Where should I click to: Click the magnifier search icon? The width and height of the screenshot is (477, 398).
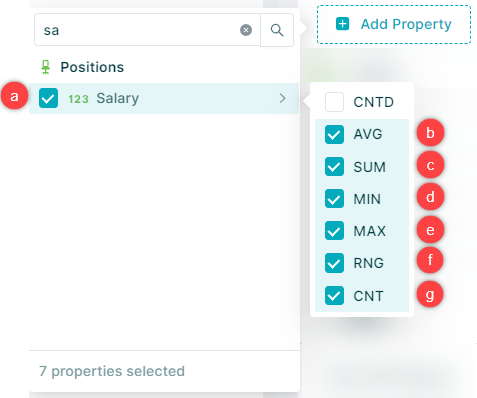coord(277,30)
